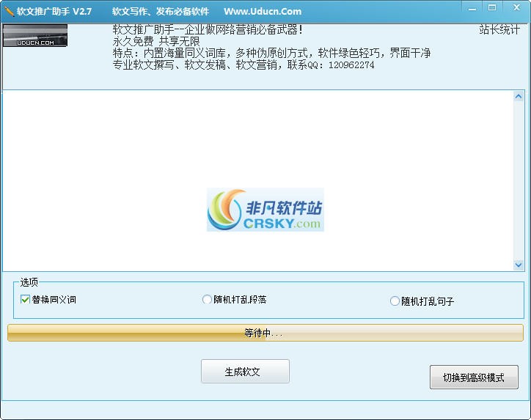Open the 站长统计 link
The width and height of the screenshot is (531, 420).
coord(499,29)
